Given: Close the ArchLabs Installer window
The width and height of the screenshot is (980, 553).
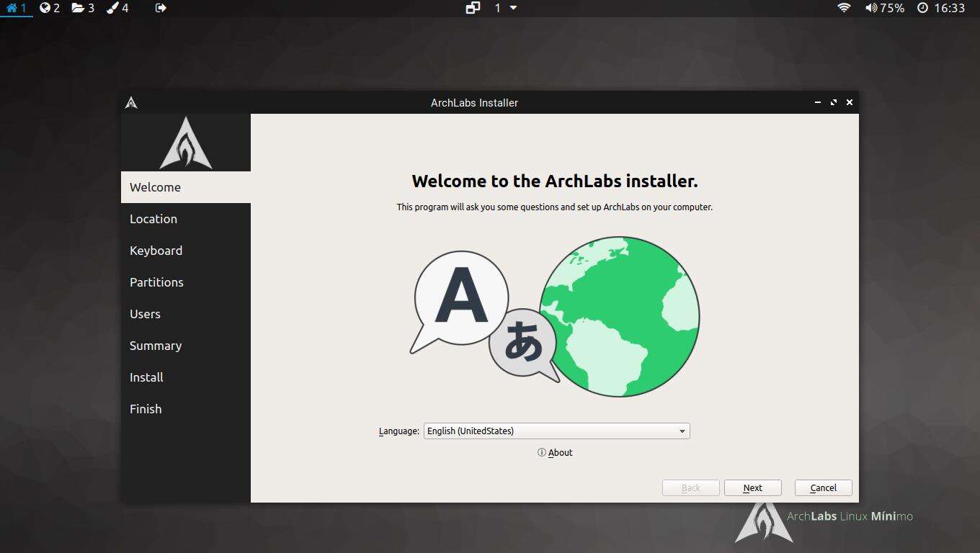Looking at the screenshot, I should [850, 103].
